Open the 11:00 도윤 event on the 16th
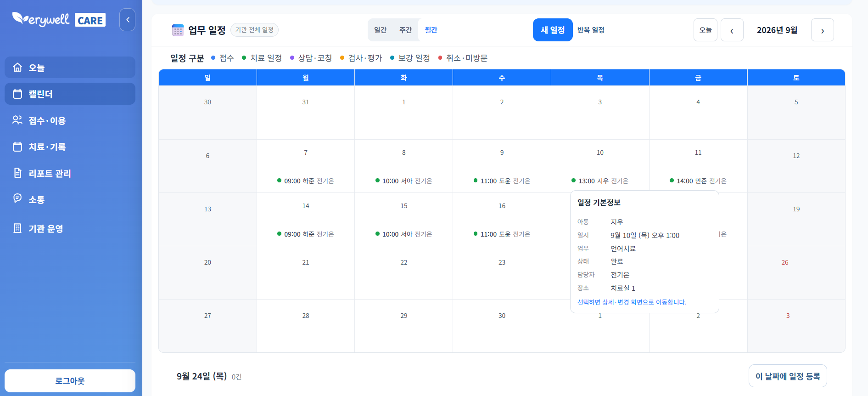 [502, 234]
